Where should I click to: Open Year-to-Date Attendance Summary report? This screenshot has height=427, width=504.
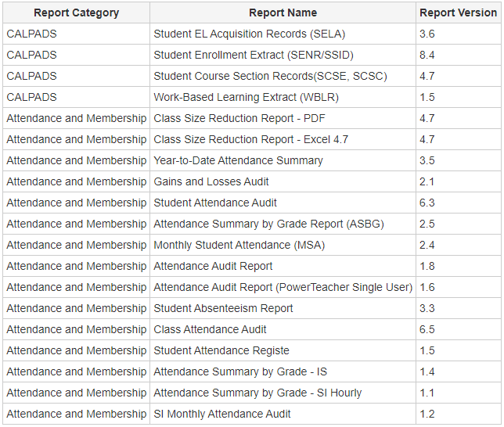238,160
